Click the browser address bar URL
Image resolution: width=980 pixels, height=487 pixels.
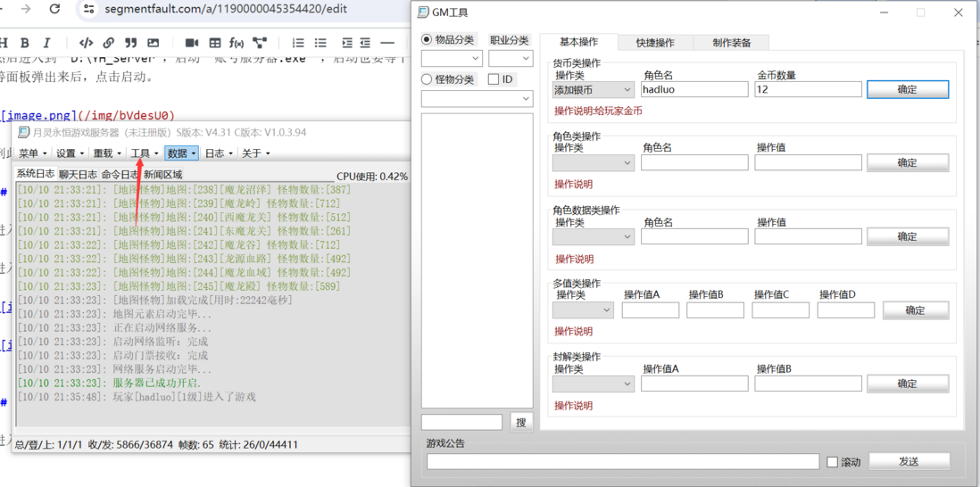(x=226, y=9)
